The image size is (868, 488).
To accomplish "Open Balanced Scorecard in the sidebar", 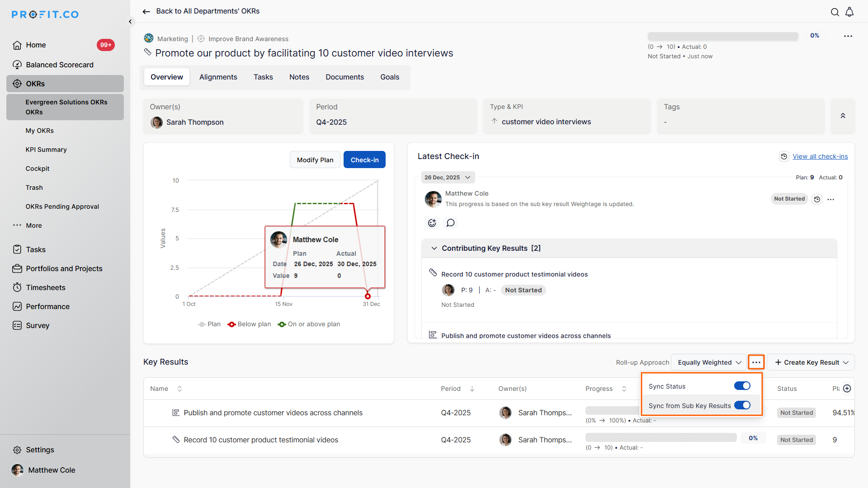I will (x=60, y=65).
